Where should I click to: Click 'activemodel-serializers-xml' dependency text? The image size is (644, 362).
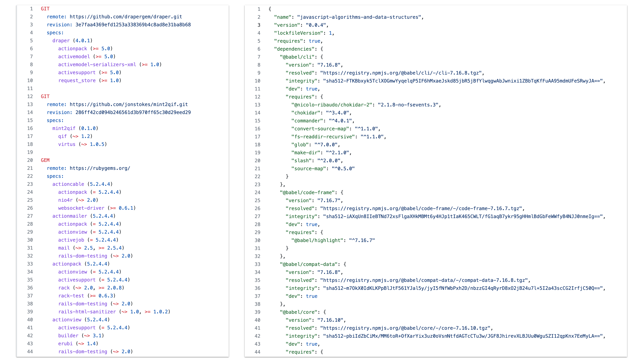pos(97,64)
